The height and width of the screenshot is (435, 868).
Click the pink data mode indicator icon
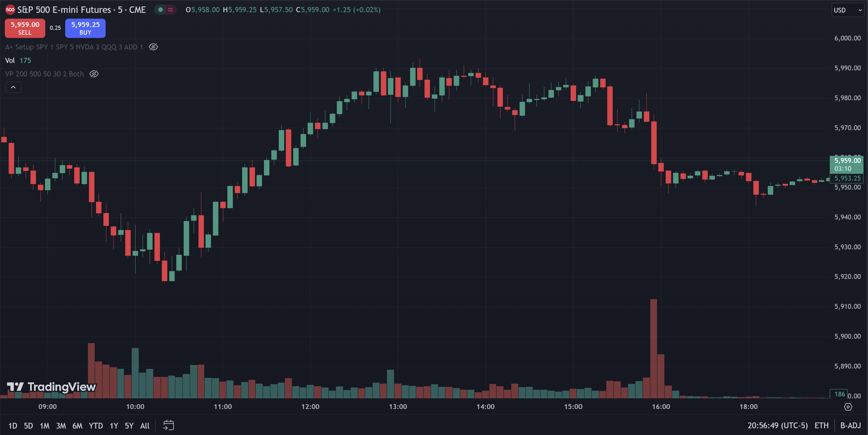pyautogui.click(x=171, y=10)
